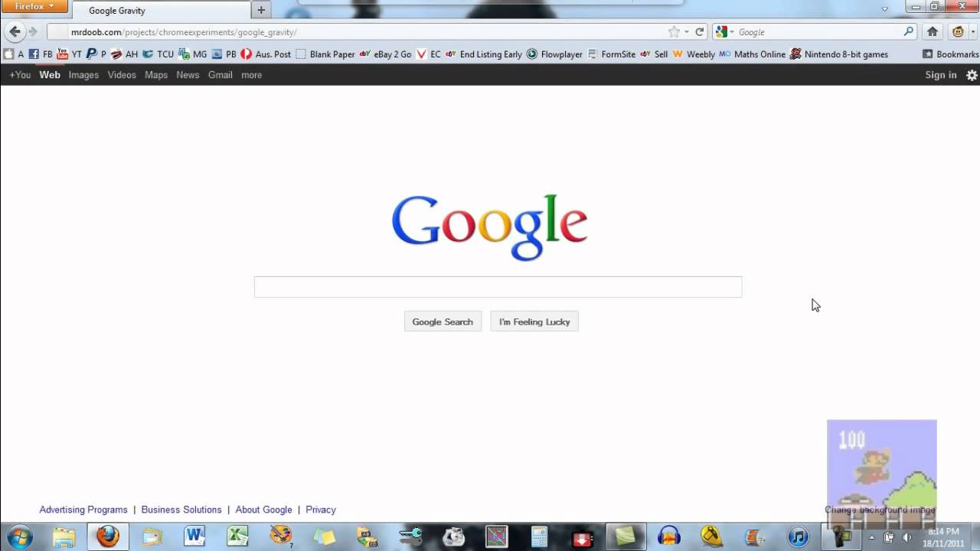Open the eBay Sell bookmark

point(654,54)
